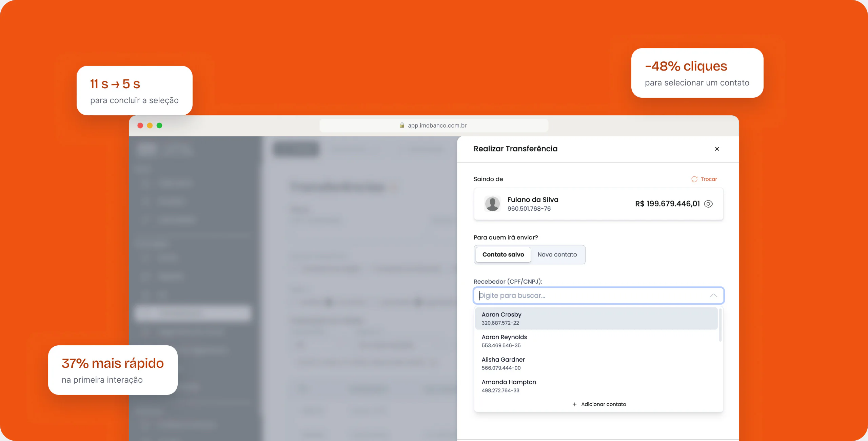Collapse the Recebedor dropdown chevron

(713, 295)
